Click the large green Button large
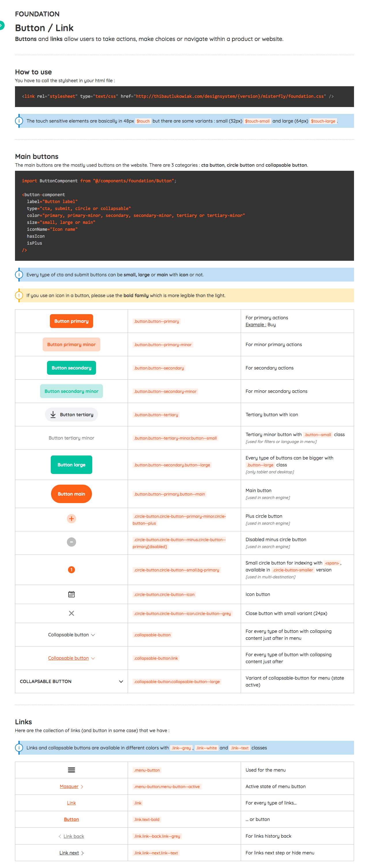The height and width of the screenshot is (868, 369). click(x=71, y=465)
